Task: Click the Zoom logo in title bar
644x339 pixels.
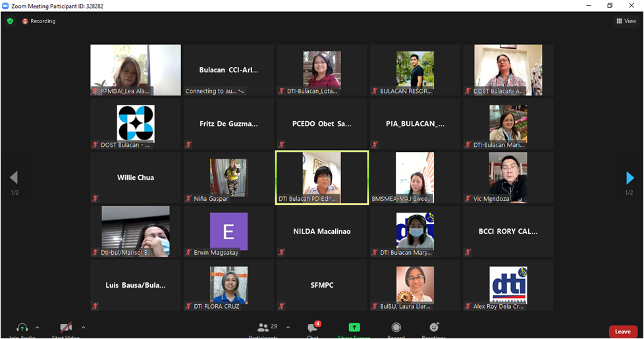Action: click(x=5, y=6)
